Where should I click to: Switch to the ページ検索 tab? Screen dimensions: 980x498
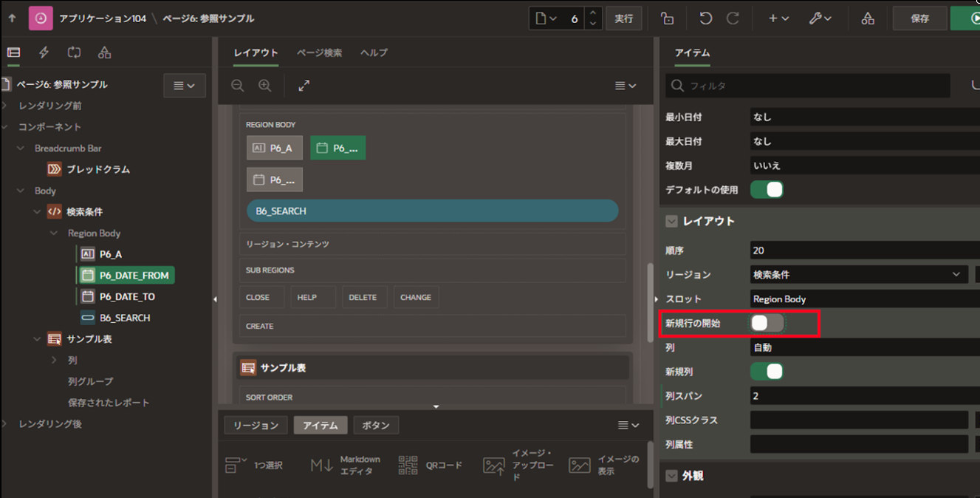[x=319, y=52]
